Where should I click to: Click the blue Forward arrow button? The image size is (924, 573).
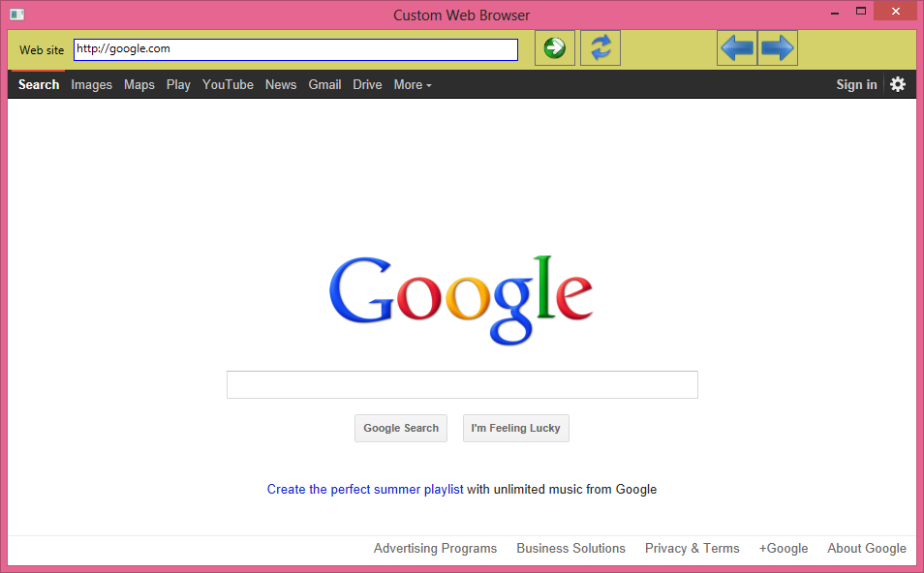tap(778, 48)
